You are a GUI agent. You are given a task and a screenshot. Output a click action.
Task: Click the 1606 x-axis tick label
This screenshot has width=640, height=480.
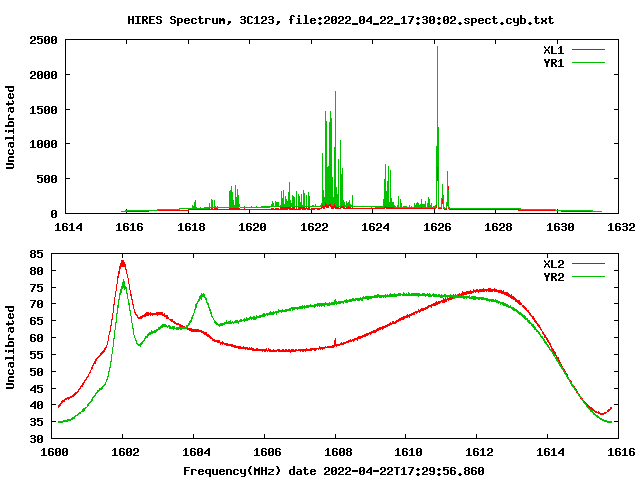point(267,452)
